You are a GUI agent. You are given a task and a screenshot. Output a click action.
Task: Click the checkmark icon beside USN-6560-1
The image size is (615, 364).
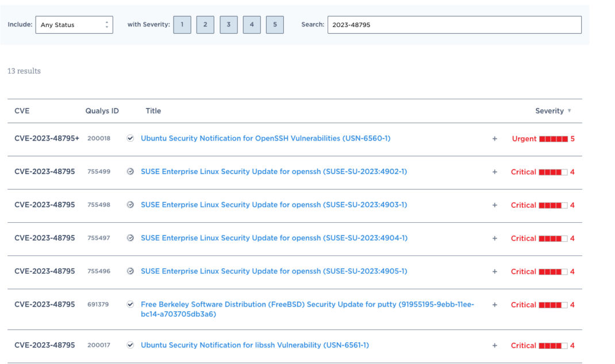[130, 138]
